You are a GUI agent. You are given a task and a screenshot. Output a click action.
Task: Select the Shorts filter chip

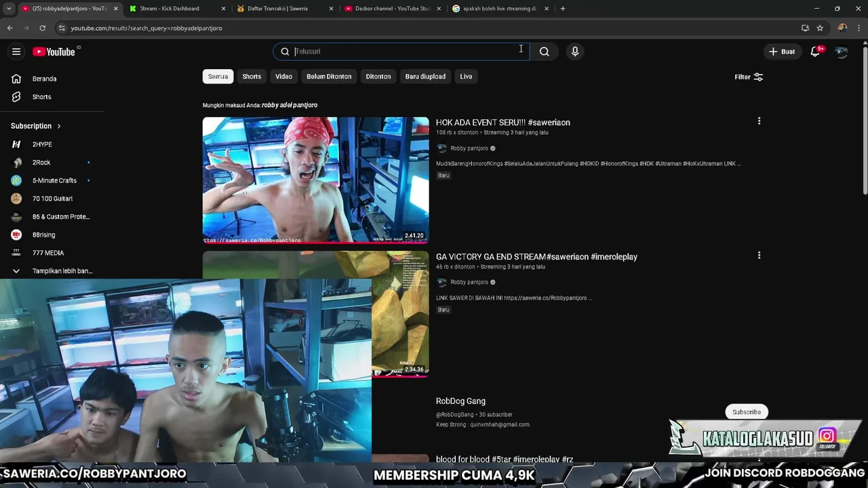click(252, 77)
